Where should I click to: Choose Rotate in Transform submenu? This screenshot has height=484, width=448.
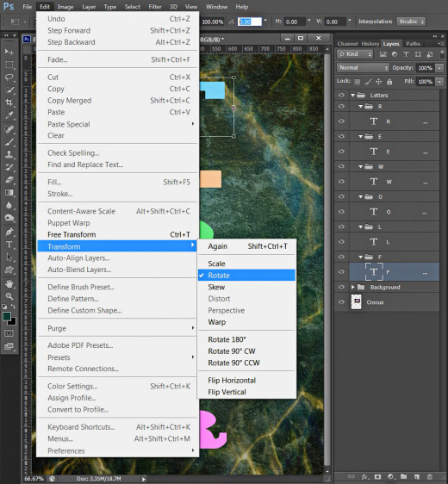point(246,276)
